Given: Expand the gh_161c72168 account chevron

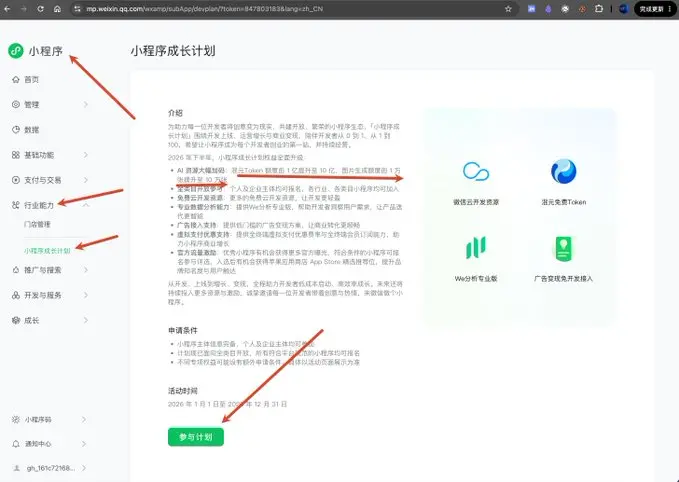Looking at the screenshot, I should 84,468.
